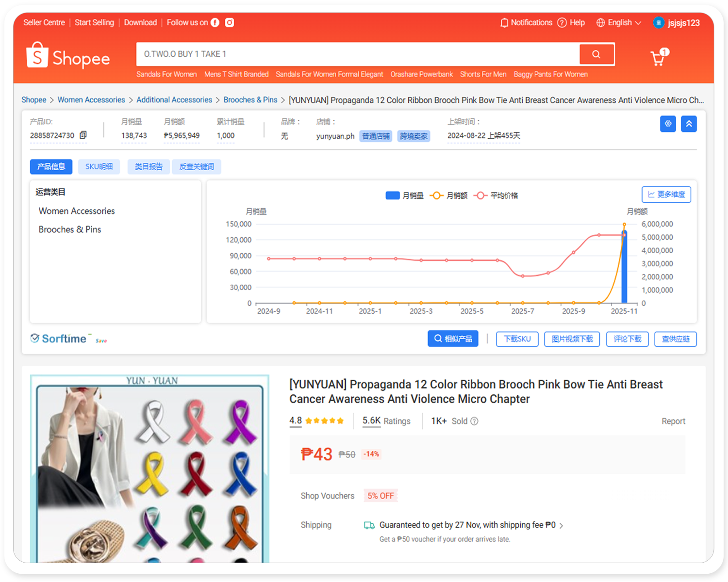This screenshot has width=728, height=582.
Task: Open Shopee's Instagram page icon
Action: click(230, 23)
